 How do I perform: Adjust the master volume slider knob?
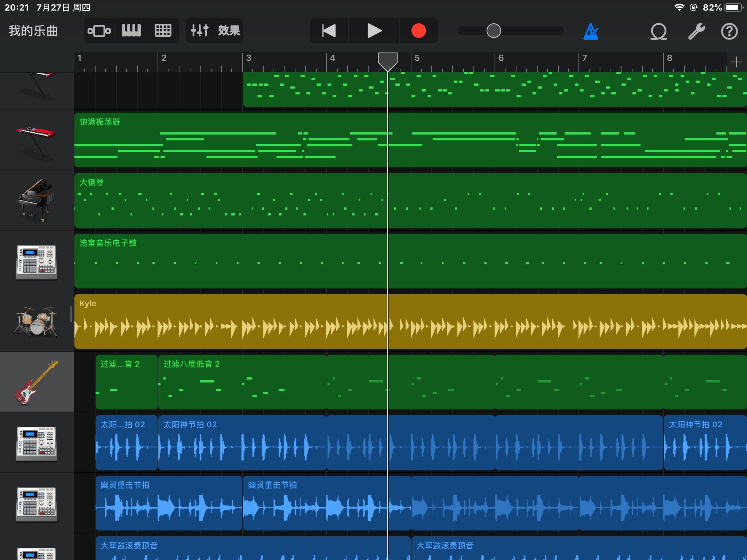tap(494, 31)
